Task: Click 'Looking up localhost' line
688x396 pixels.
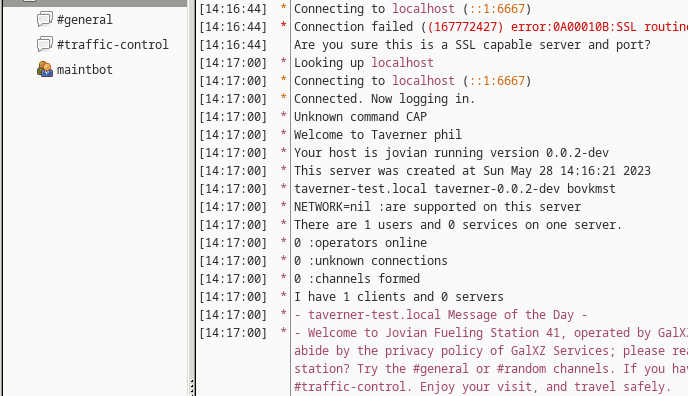Action: pos(364,63)
